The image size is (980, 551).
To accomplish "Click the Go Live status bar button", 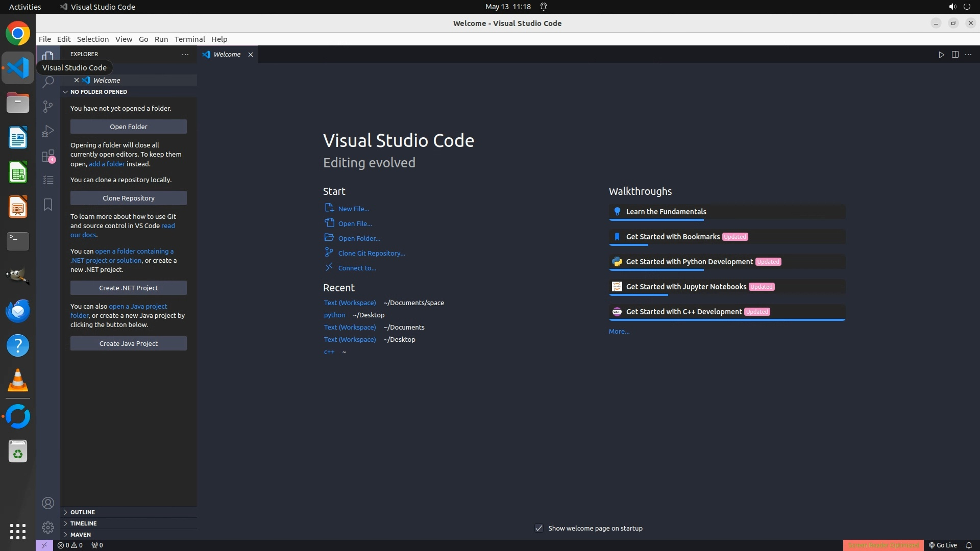I will (943, 545).
